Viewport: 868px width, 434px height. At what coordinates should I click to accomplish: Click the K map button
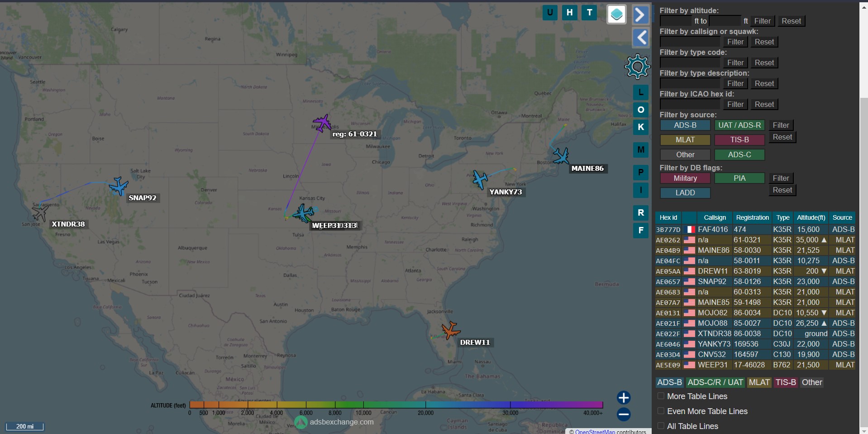pos(641,127)
